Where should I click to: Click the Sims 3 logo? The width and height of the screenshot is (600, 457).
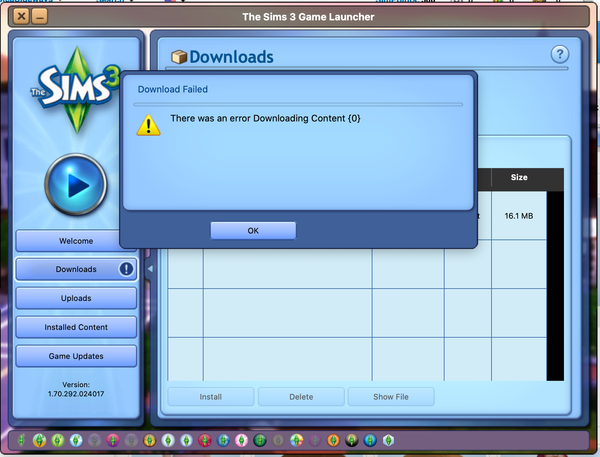pyautogui.click(x=75, y=90)
